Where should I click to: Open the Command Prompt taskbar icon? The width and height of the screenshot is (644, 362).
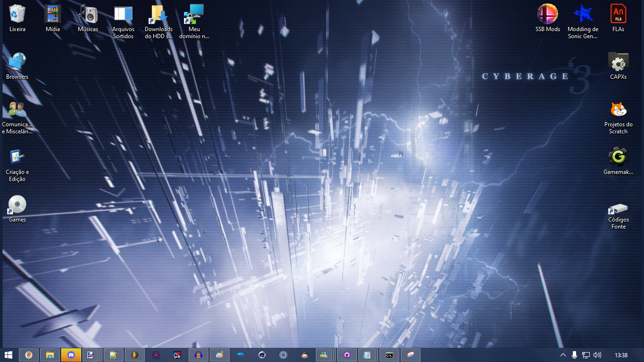click(x=389, y=355)
